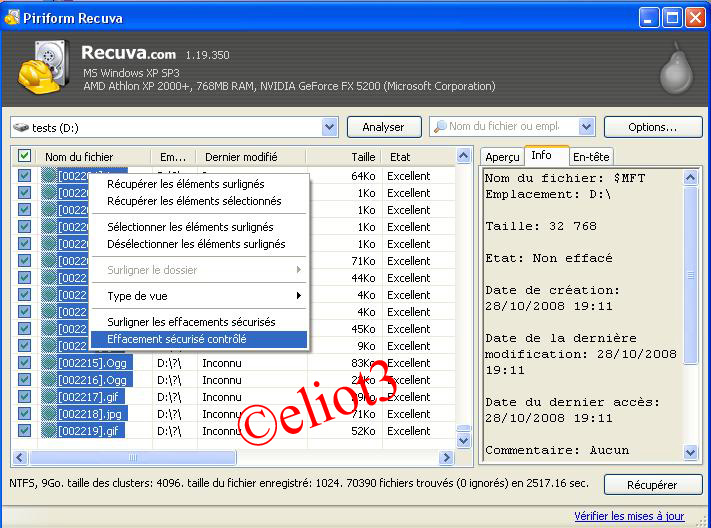Click the 52Ko size cell

(363, 431)
